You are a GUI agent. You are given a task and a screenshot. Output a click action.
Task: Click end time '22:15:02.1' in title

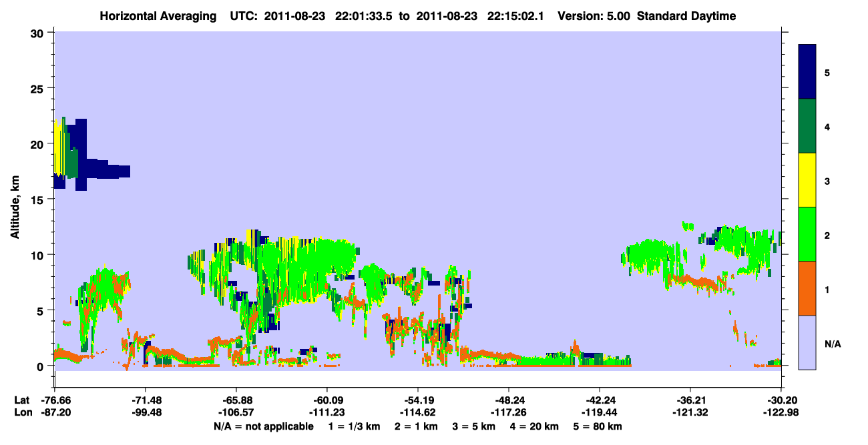517,16
